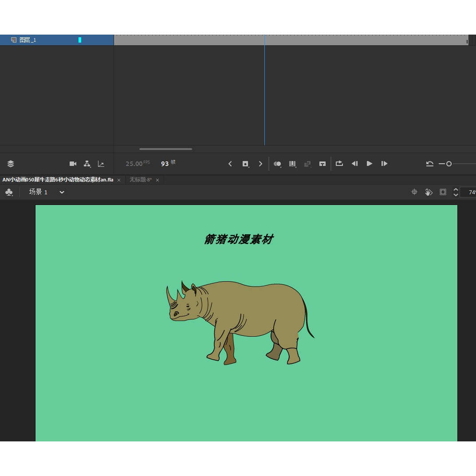
Task: Open the scene selection dropdown arrow
Action: [62, 192]
